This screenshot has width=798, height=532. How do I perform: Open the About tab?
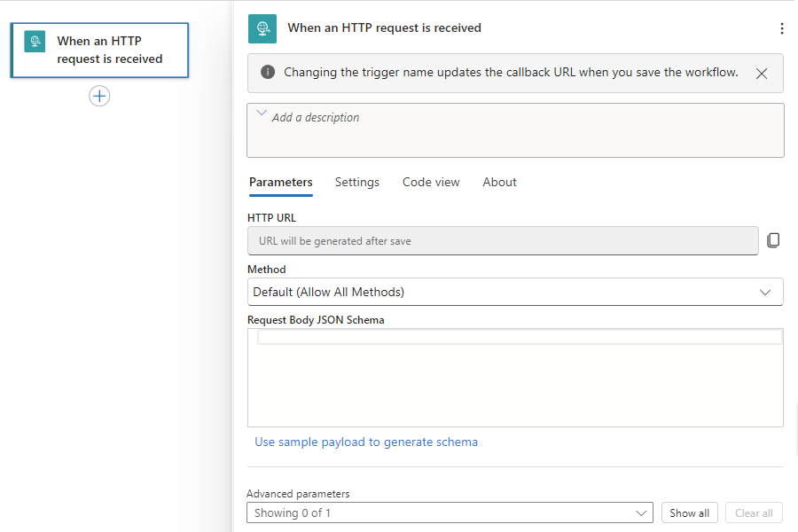(x=499, y=182)
